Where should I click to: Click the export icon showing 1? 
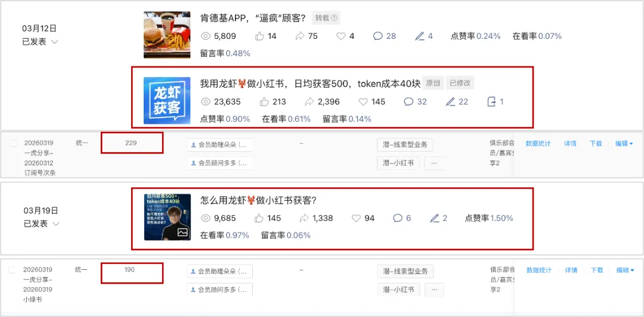(491, 101)
